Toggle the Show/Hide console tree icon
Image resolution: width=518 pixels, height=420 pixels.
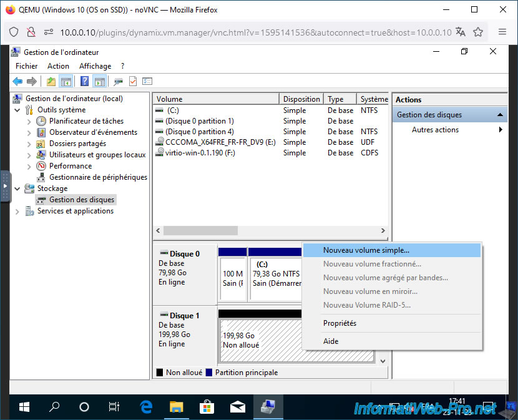[x=66, y=81]
